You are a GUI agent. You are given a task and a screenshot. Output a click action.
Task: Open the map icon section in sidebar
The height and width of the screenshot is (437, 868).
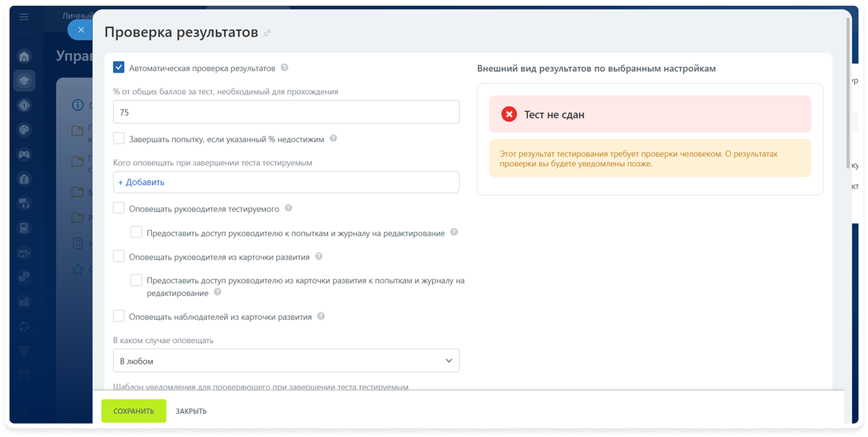(x=24, y=302)
